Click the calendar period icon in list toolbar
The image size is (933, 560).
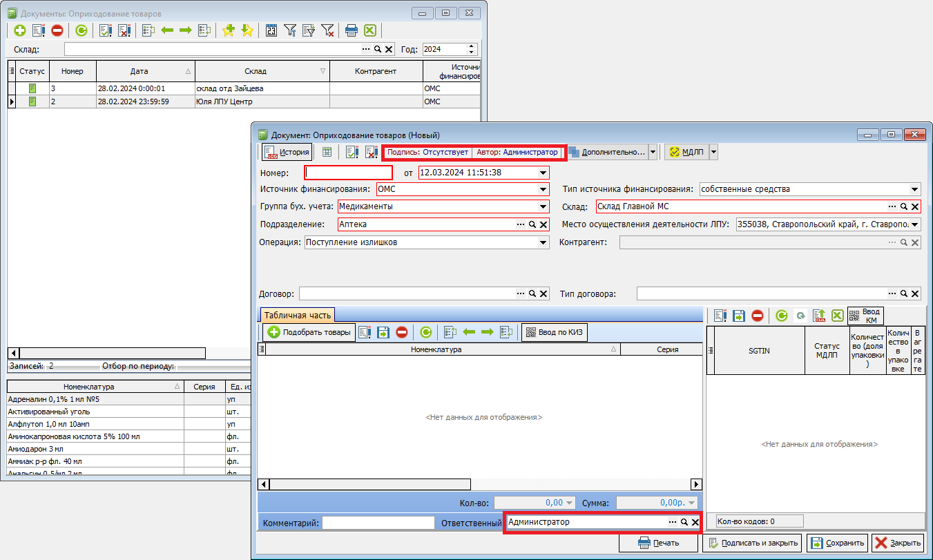(x=271, y=30)
